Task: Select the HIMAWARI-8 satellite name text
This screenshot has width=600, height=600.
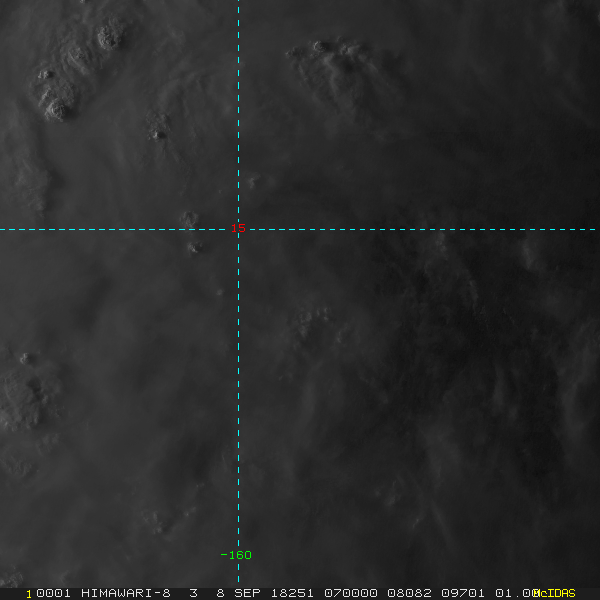Action: (x=126, y=593)
